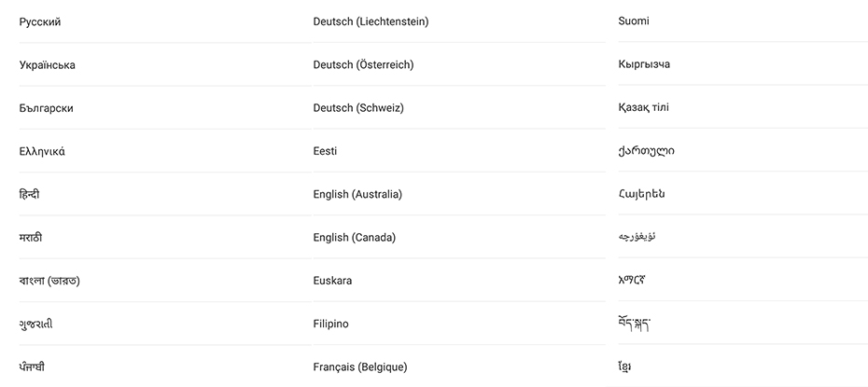
Task: Choose Қазақ тілі language
Action: (x=643, y=107)
